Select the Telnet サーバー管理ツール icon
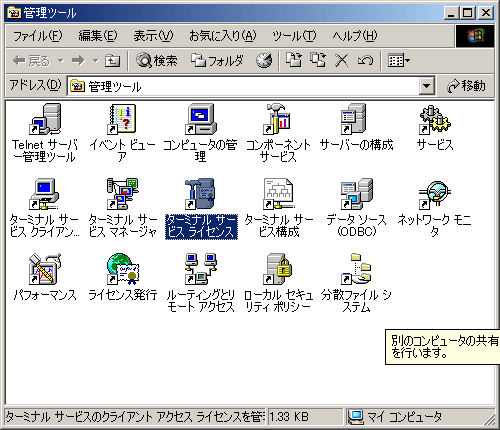This screenshot has height=430, width=500. (x=45, y=119)
